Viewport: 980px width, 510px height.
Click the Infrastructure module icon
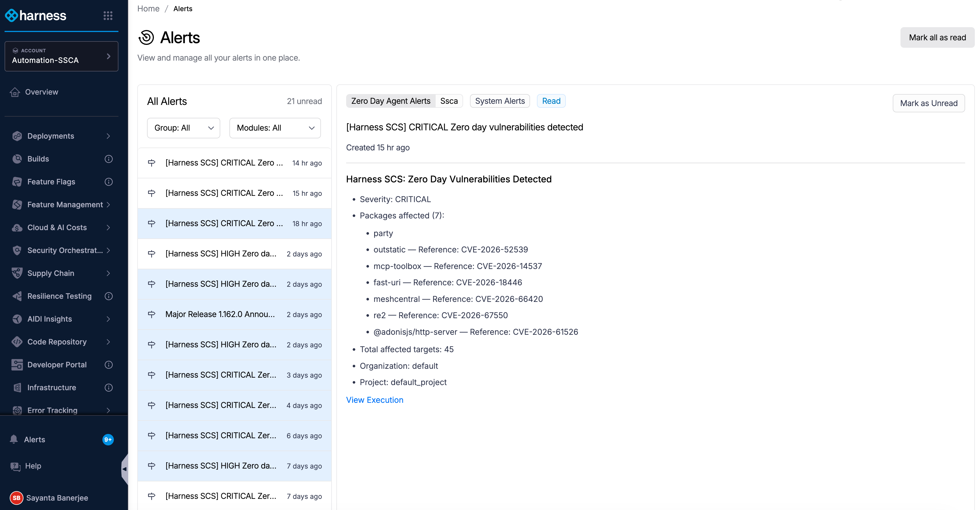[17, 388]
